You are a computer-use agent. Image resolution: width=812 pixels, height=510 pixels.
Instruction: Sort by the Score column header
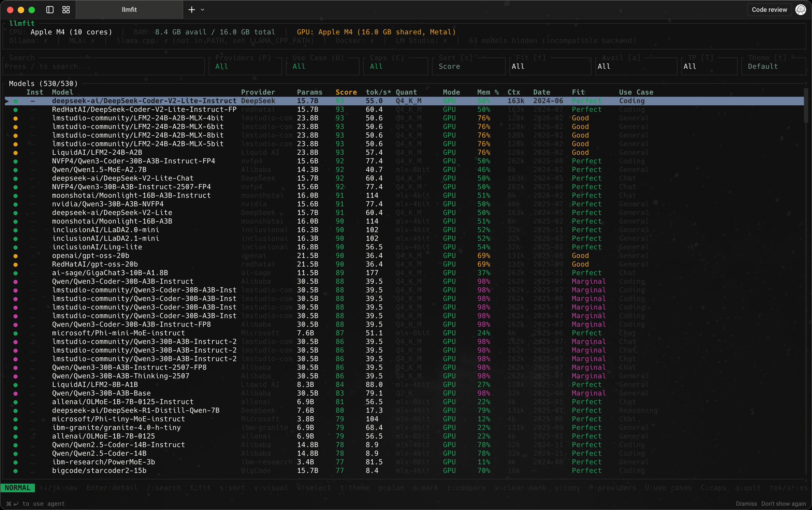click(x=346, y=92)
